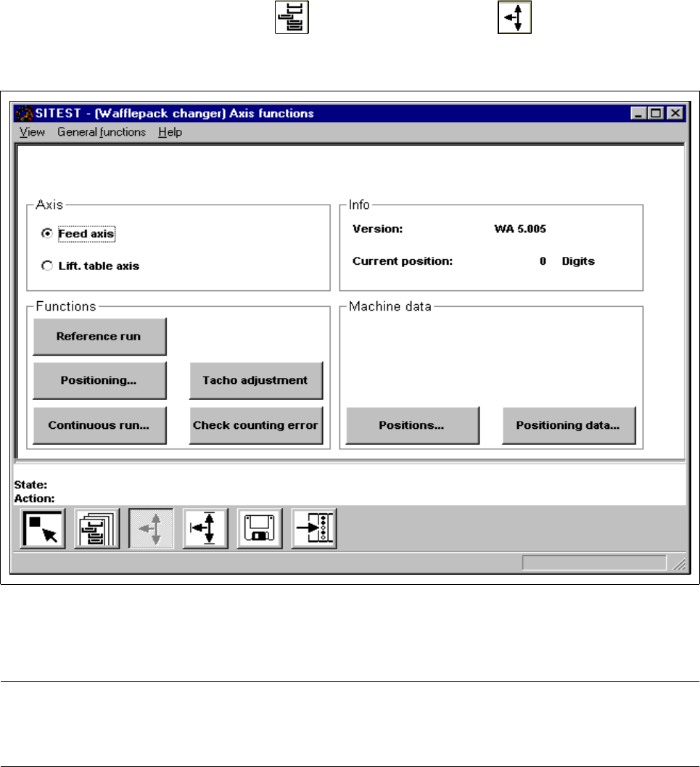This screenshot has width=700, height=767.
Task: Open the Positions... machine data
Action: tap(413, 425)
